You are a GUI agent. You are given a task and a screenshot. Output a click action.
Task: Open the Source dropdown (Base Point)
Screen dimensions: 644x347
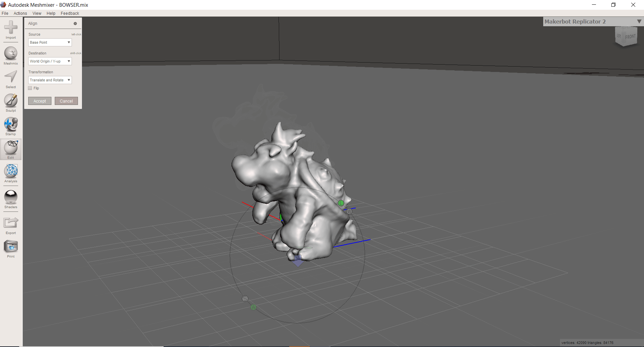[x=50, y=42]
